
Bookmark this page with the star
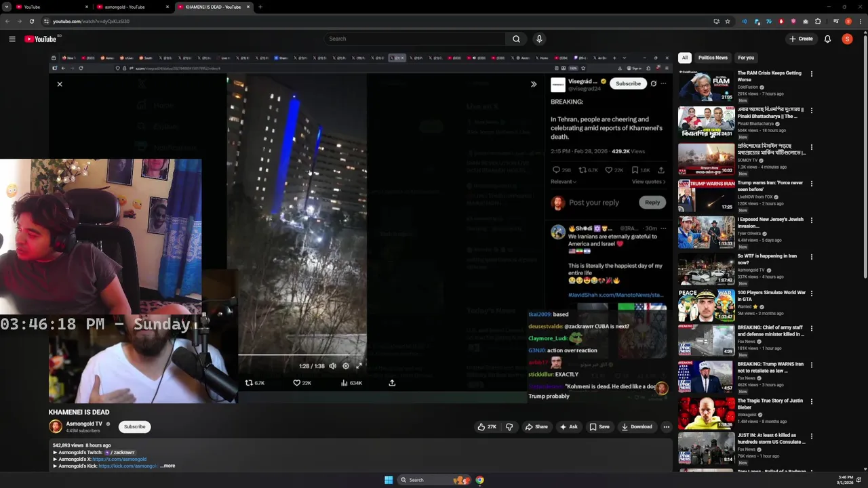tap(728, 21)
